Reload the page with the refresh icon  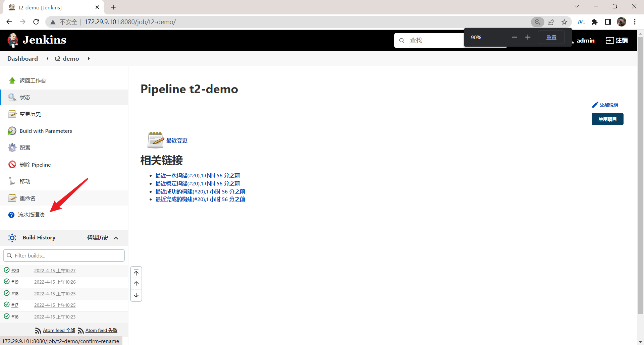36,22
